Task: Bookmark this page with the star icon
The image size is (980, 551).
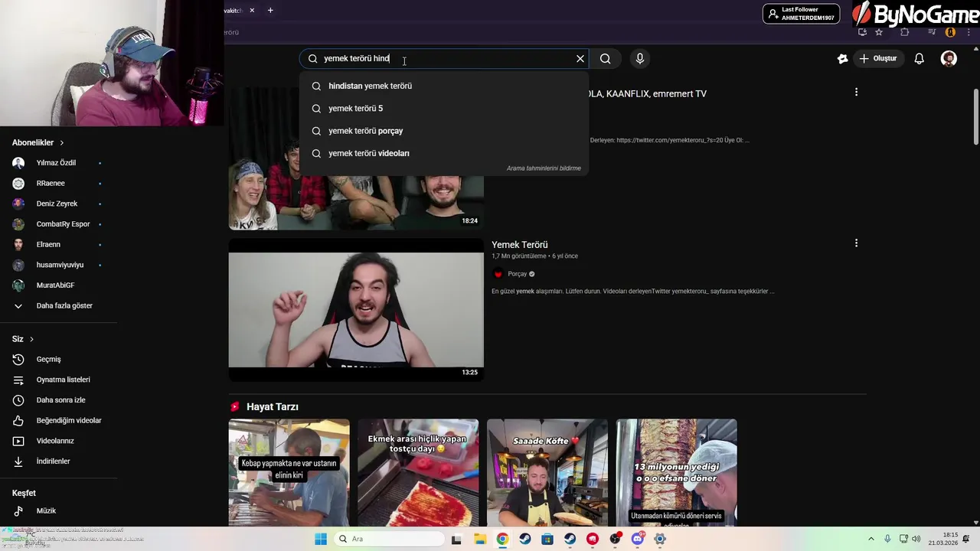Action: 879,32
